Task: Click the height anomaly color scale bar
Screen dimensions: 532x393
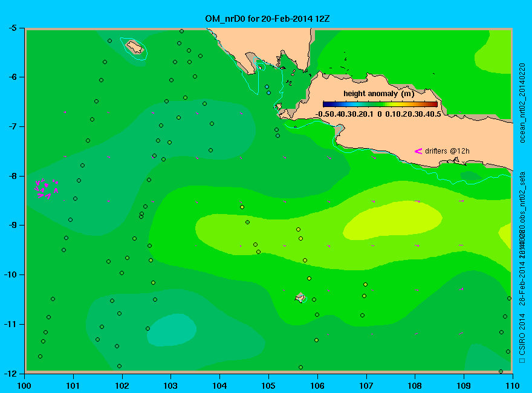Action: 380,104
